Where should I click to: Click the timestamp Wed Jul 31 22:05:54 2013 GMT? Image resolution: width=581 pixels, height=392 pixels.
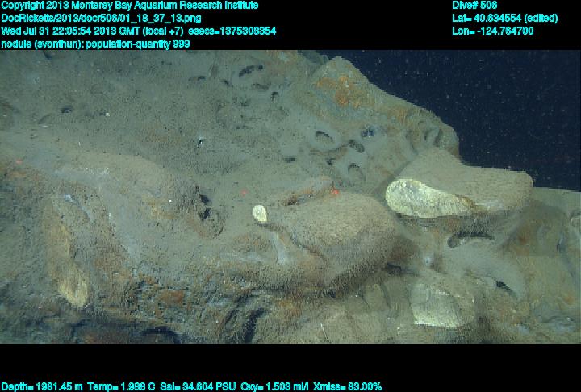tap(70, 31)
